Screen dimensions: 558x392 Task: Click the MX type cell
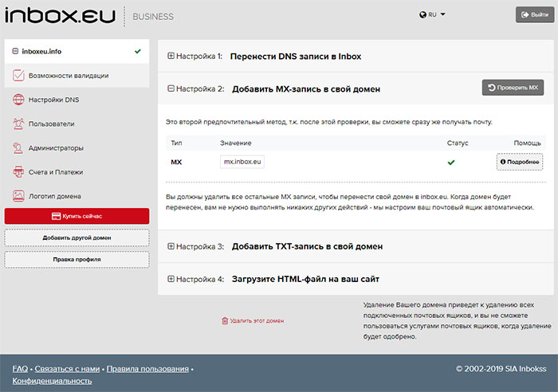point(176,163)
